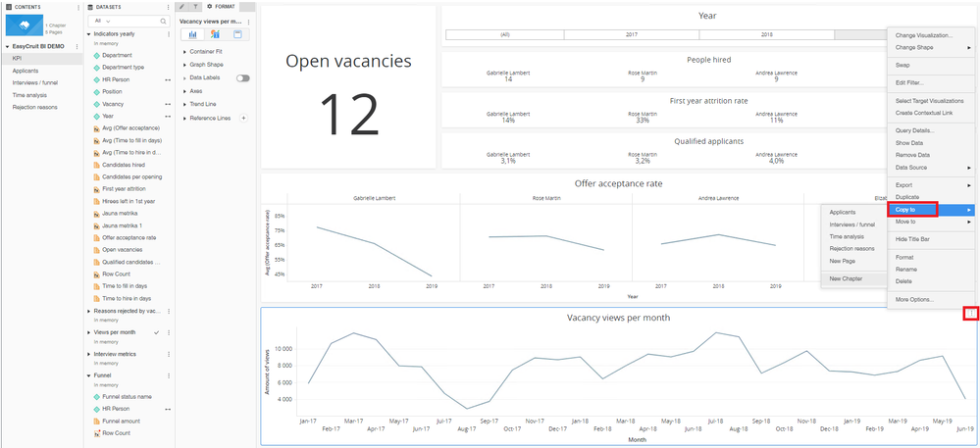Screen dimensions: 980x448
Task: Click the link icon beside Year attribute
Action: pos(168,117)
